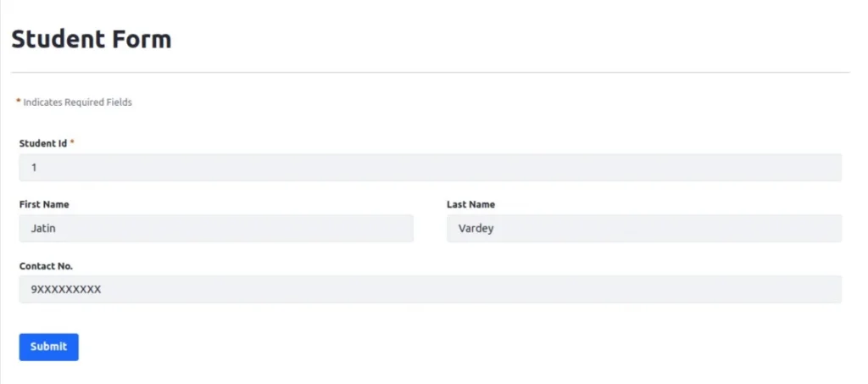868x384 pixels.
Task: Select the Last Name input field
Action: click(x=643, y=228)
